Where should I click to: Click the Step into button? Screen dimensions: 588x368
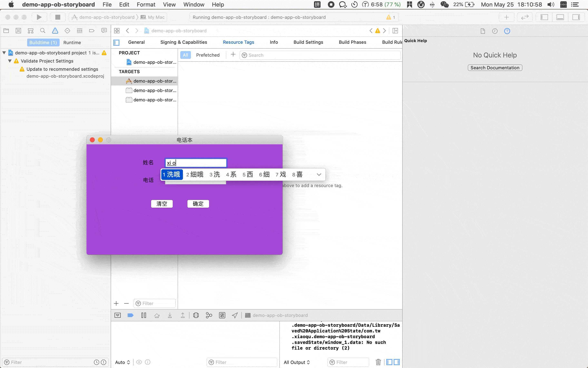pos(170,315)
